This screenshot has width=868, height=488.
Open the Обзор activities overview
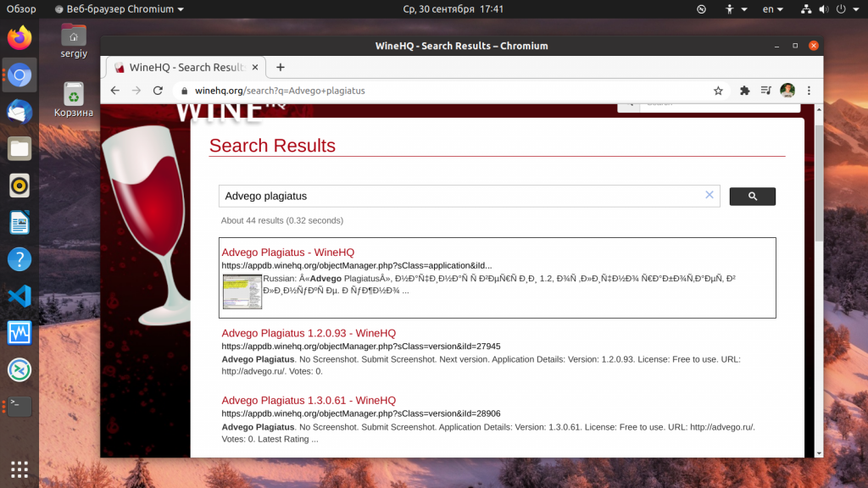21,9
